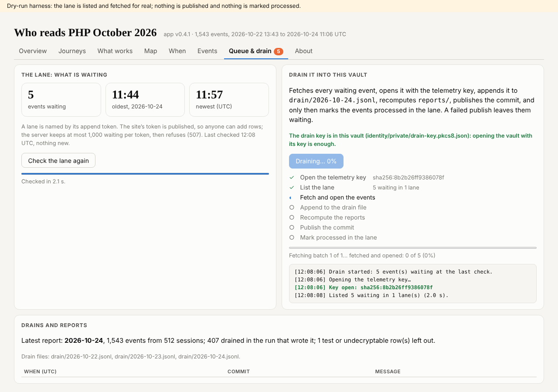
Task: Click the 11:57 newest event card
Action: (229, 100)
